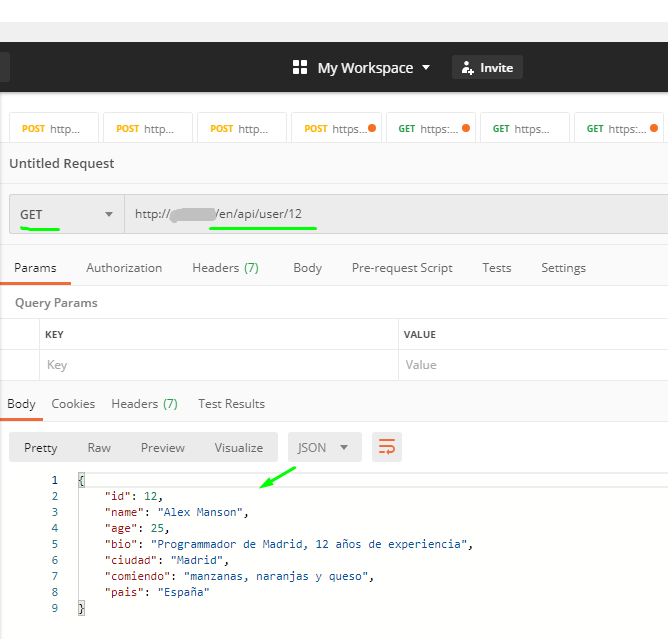Switch to the Authorization tab
The width and height of the screenshot is (668, 639).
click(124, 268)
